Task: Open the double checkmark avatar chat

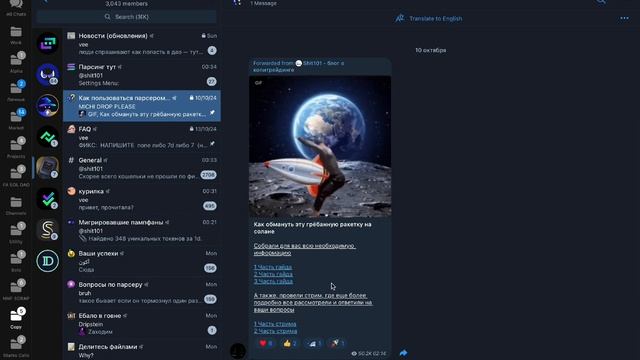Action: click(48, 199)
